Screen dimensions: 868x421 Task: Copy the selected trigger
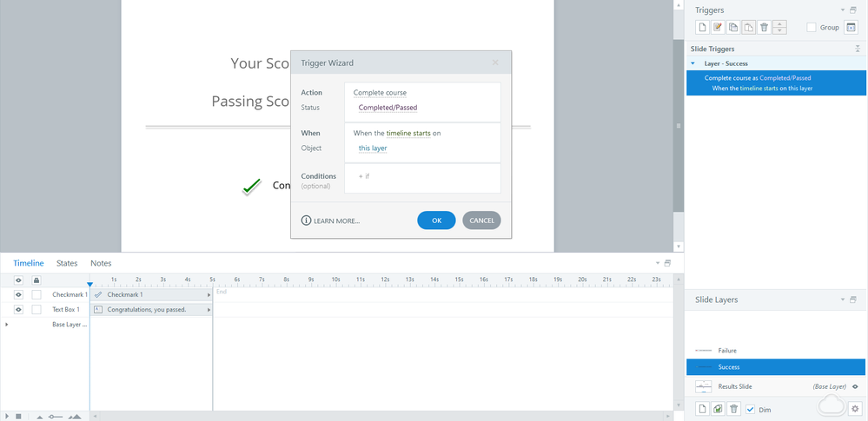(733, 28)
